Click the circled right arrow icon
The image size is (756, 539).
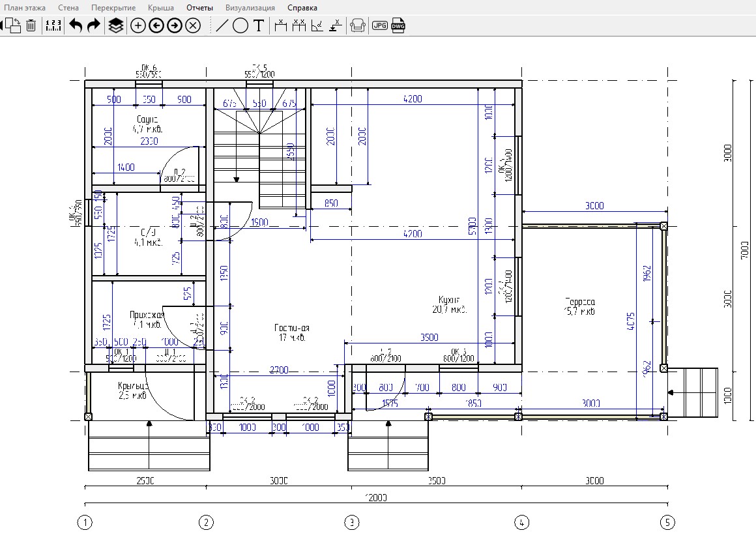point(175,25)
